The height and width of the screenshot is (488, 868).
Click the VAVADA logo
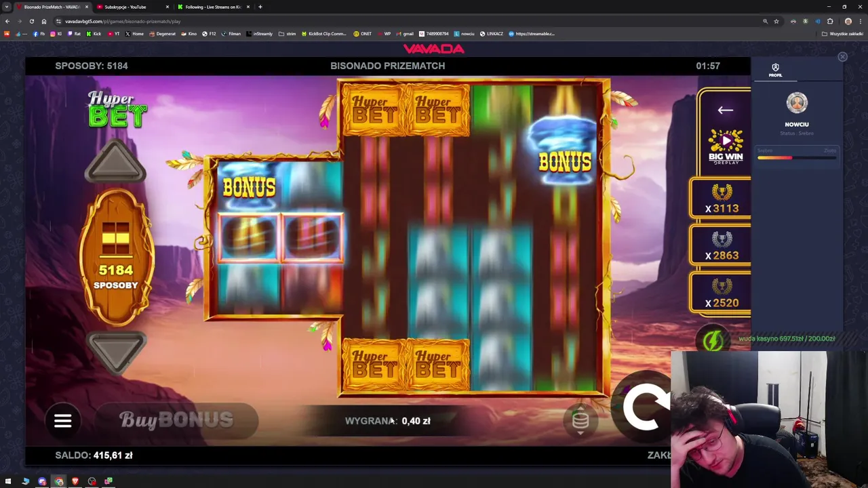coord(434,49)
